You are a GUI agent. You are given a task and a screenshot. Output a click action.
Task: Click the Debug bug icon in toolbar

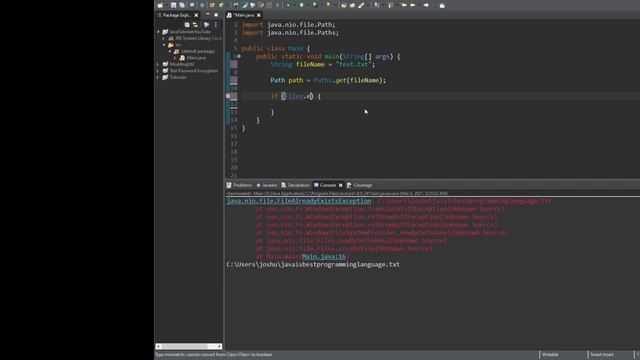click(x=288, y=5)
